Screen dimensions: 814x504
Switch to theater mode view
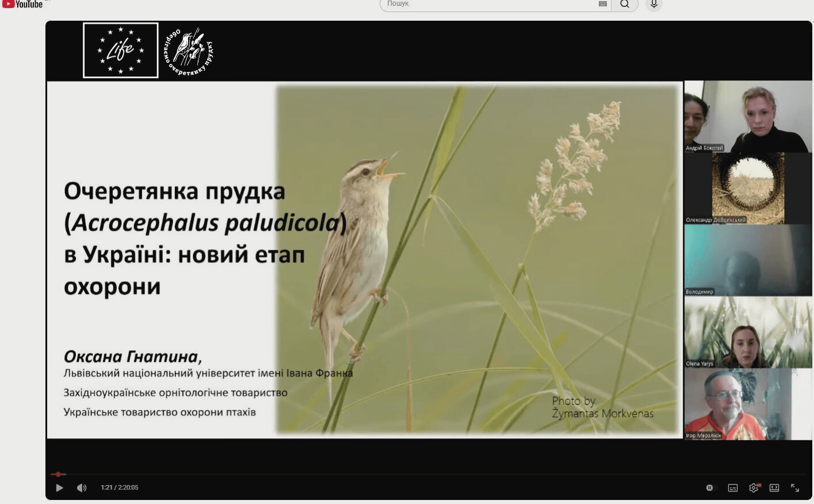774,488
